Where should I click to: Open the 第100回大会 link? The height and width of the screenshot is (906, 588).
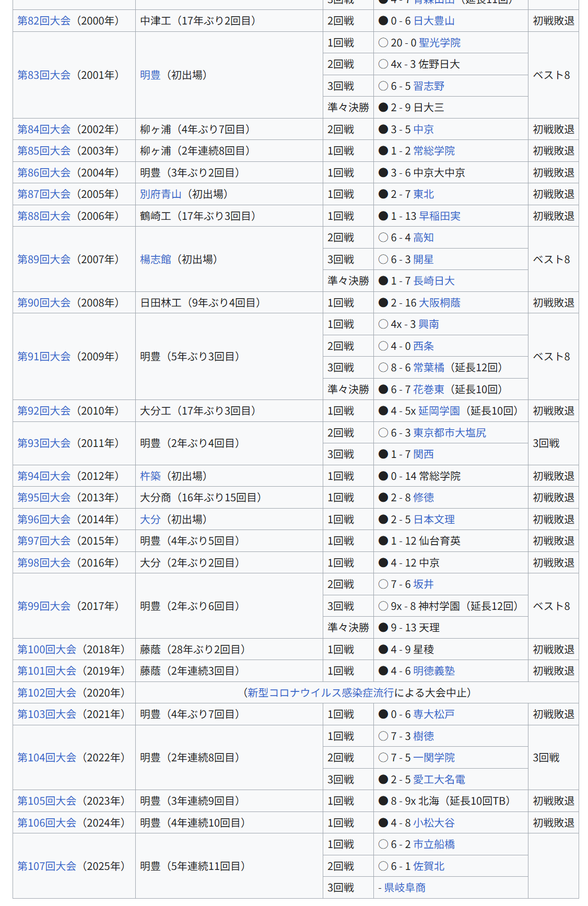point(47,650)
